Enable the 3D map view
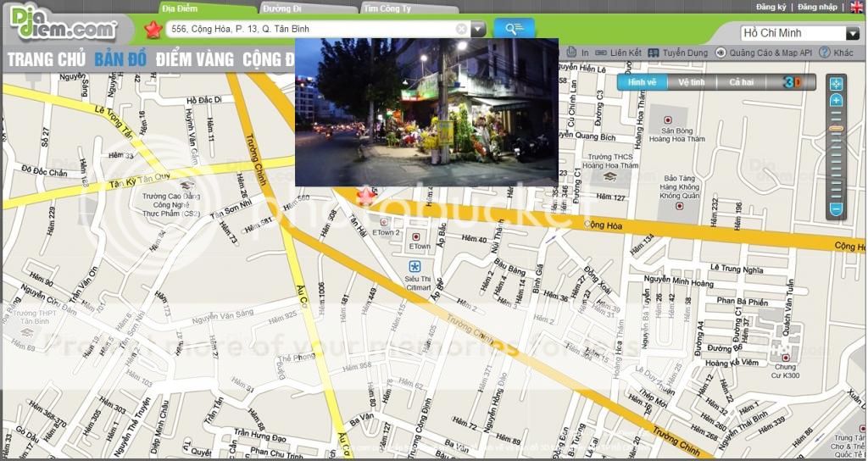 [790, 82]
